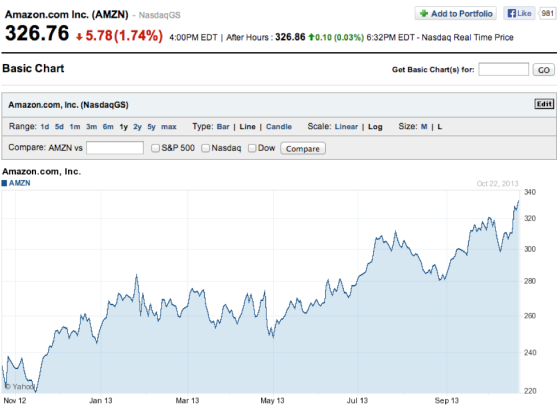Click the 340 price axis label

(530, 192)
